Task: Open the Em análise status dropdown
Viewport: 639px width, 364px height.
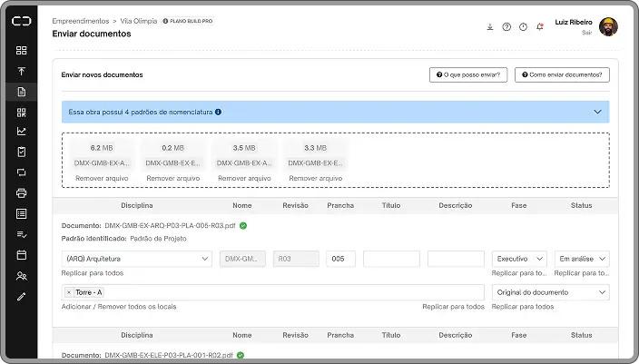Action: (x=581, y=259)
